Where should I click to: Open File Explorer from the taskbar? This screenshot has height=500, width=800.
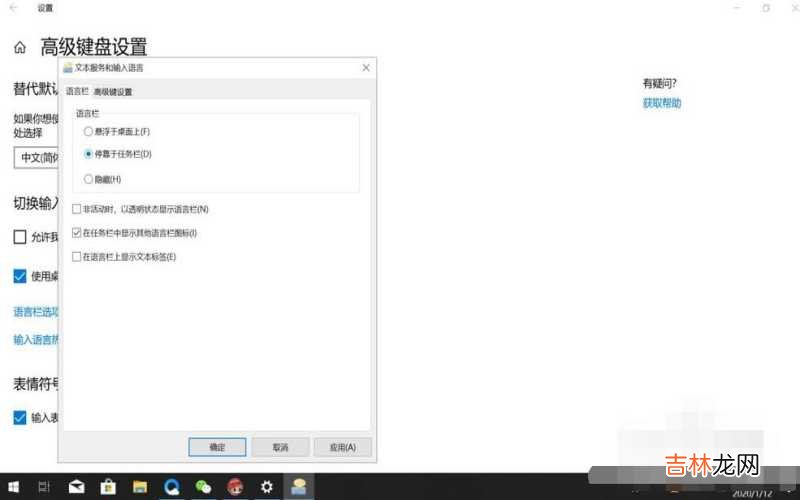tap(140, 487)
